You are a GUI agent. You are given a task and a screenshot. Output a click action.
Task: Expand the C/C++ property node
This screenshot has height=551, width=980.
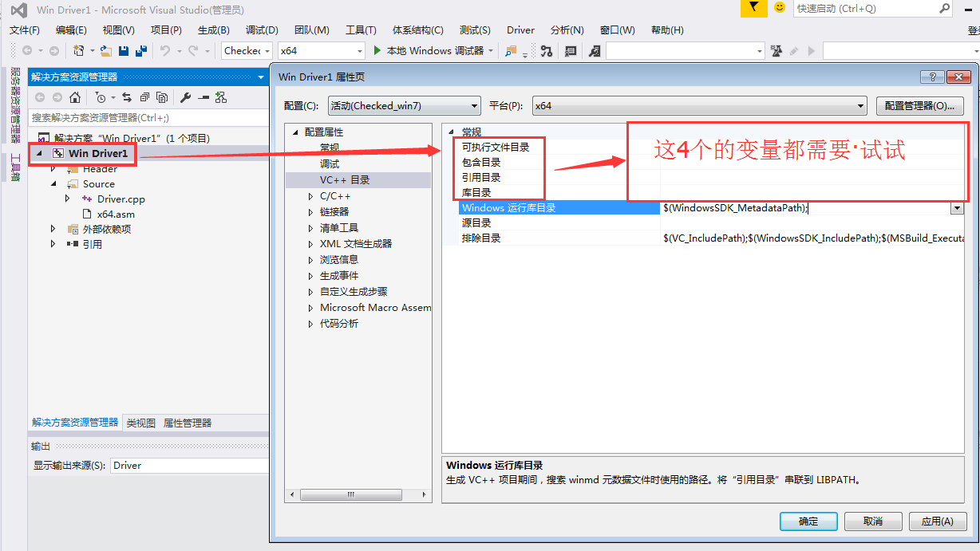(311, 196)
